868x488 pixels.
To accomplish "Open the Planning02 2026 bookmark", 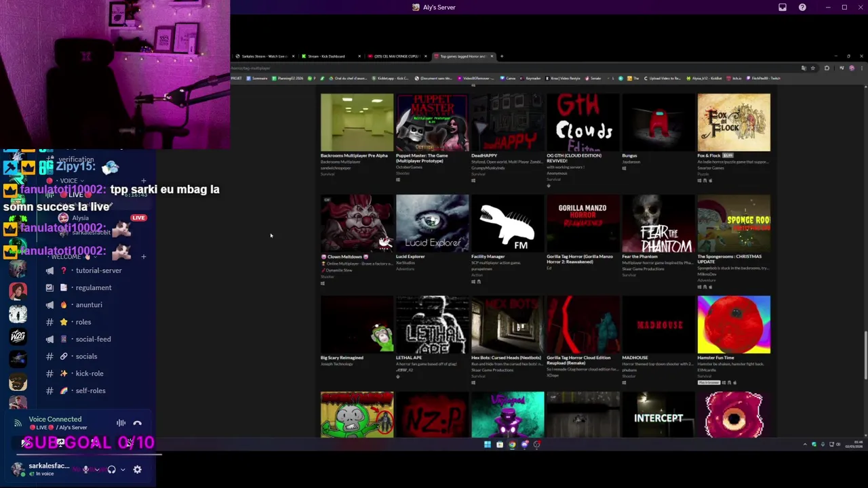I will 288,78.
